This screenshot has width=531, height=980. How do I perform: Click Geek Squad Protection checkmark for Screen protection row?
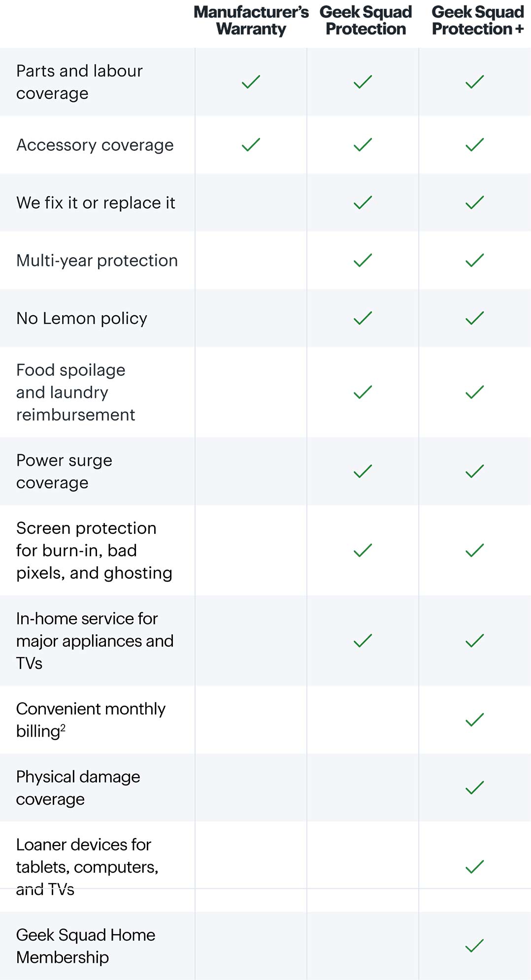[363, 550]
